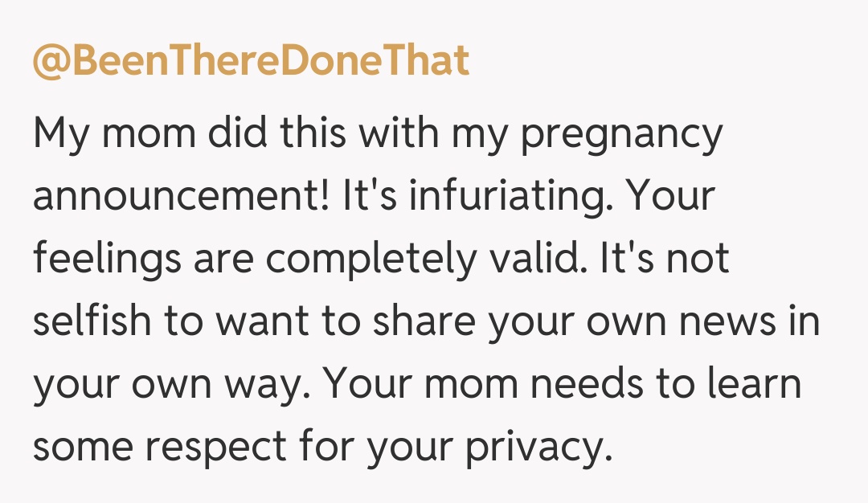Open the @BeenThereDoneThat user profile link
The image size is (868, 503).
pos(250,60)
